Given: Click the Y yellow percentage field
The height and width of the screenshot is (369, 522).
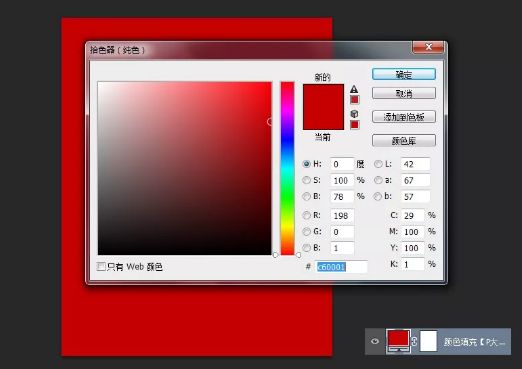Looking at the screenshot, I should (x=413, y=248).
